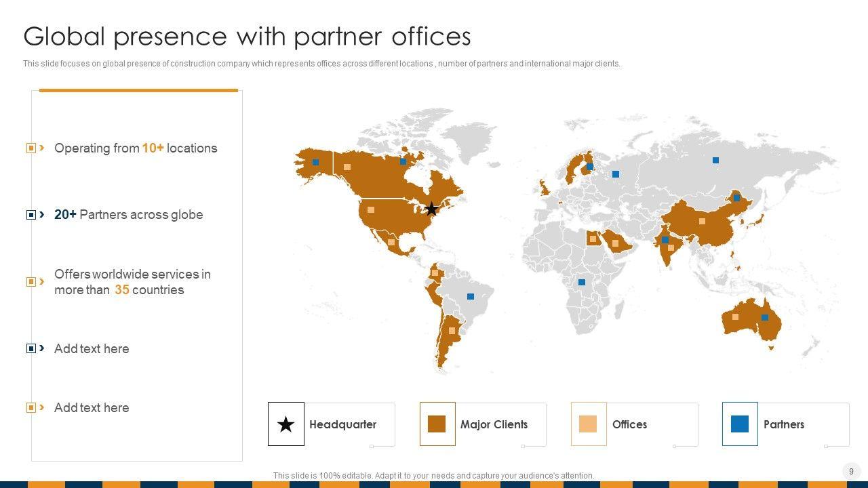The height and width of the screenshot is (488, 868).
Task: Click the chevron next to '20+ Partners across globe'
Action: (42, 214)
